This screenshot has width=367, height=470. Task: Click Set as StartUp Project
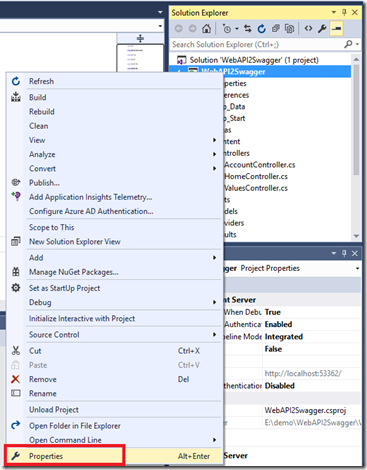(x=114, y=288)
